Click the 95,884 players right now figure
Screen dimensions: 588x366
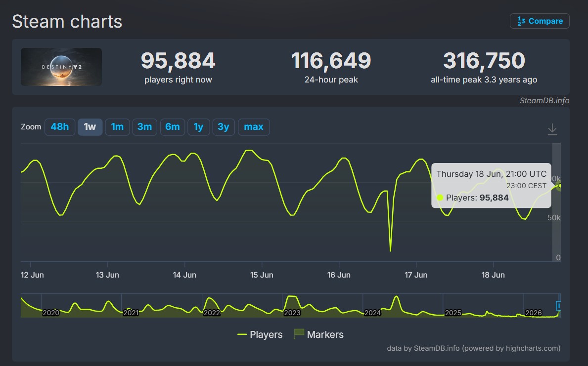pyautogui.click(x=178, y=60)
